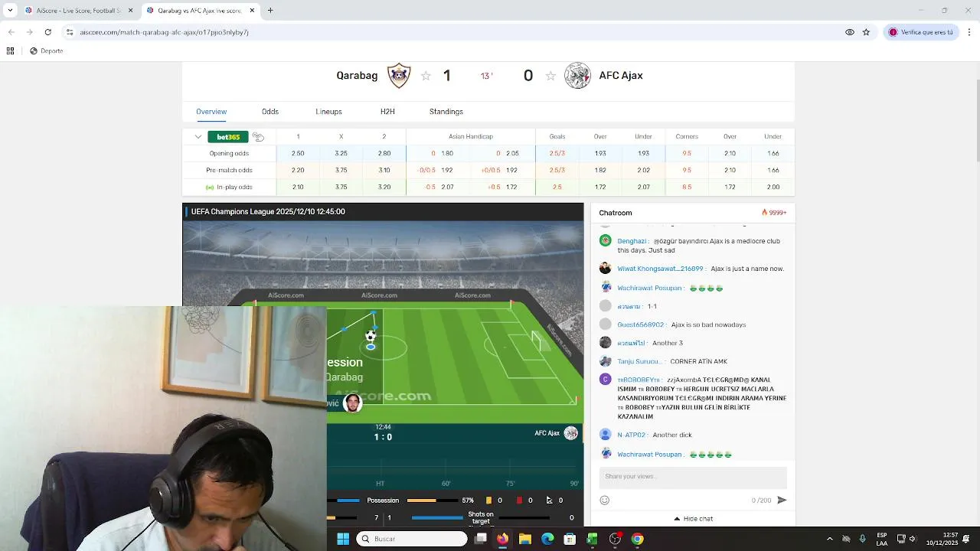Click the chatroom 9999+ fire icon
The image size is (980, 551).
(764, 213)
